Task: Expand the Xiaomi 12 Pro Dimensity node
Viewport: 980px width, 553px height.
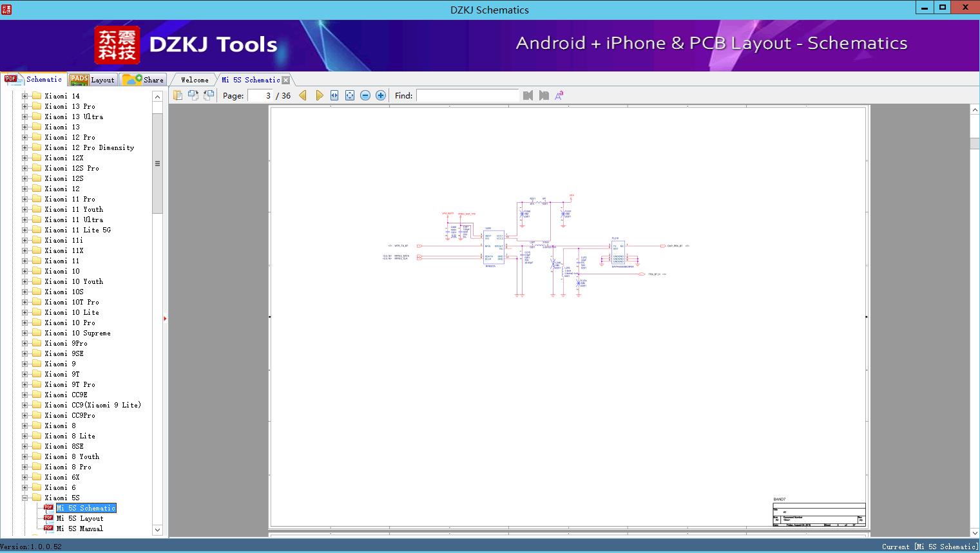Action: click(x=24, y=147)
